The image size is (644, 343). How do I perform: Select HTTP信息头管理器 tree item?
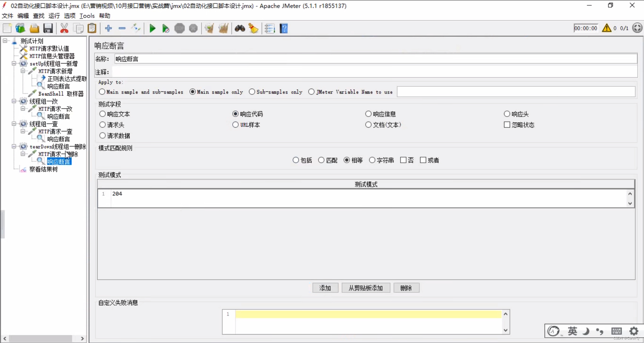pyautogui.click(x=52, y=56)
